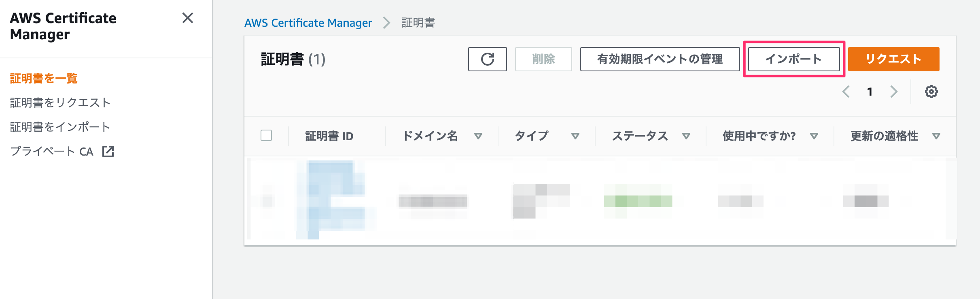Click the 削除 button
Viewport: 980px width, 299px height.
point(543,59)
